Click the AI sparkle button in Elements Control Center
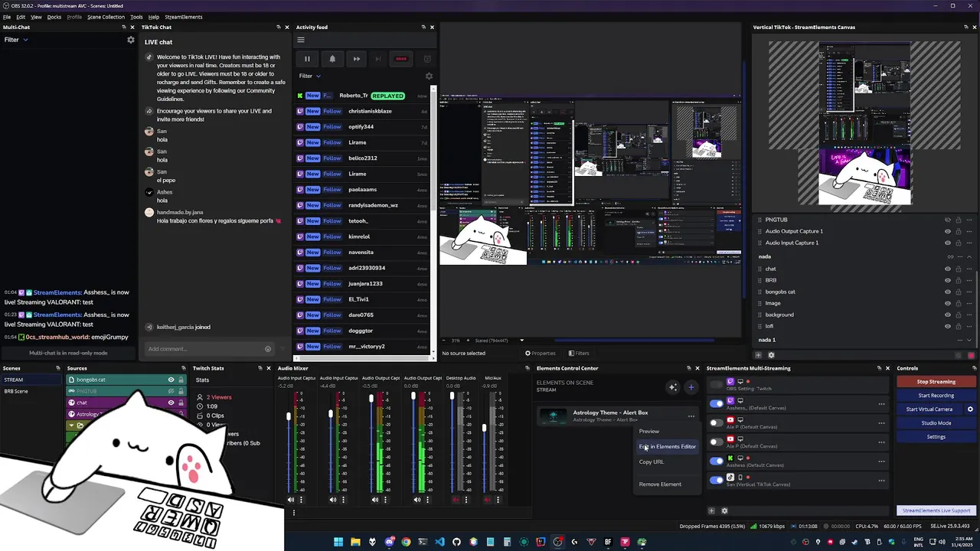Viewport: 980px width, 551px height. pos(672,387)
